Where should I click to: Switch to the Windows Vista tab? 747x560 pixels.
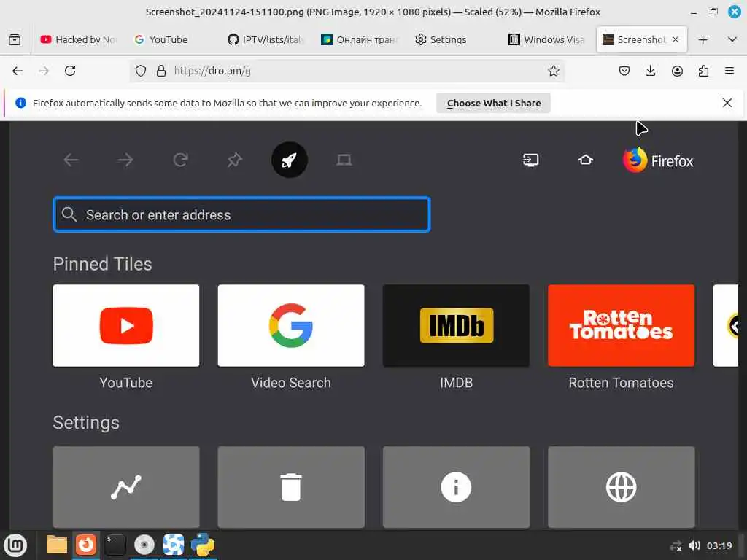(547, 39)
